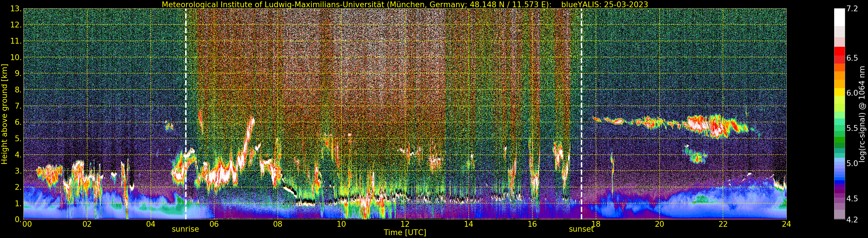Click the 'sunrise' label below the time axis
Viewport: 868px width, 238px height.
pos(185,229)
